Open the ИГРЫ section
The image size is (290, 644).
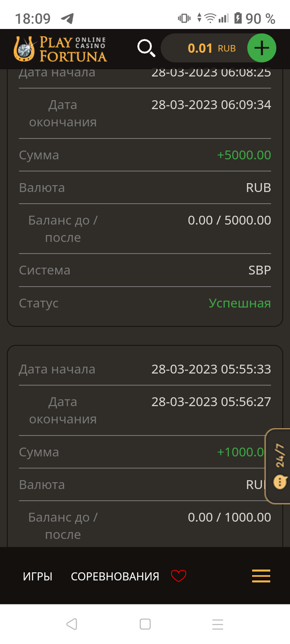point(37,576)
